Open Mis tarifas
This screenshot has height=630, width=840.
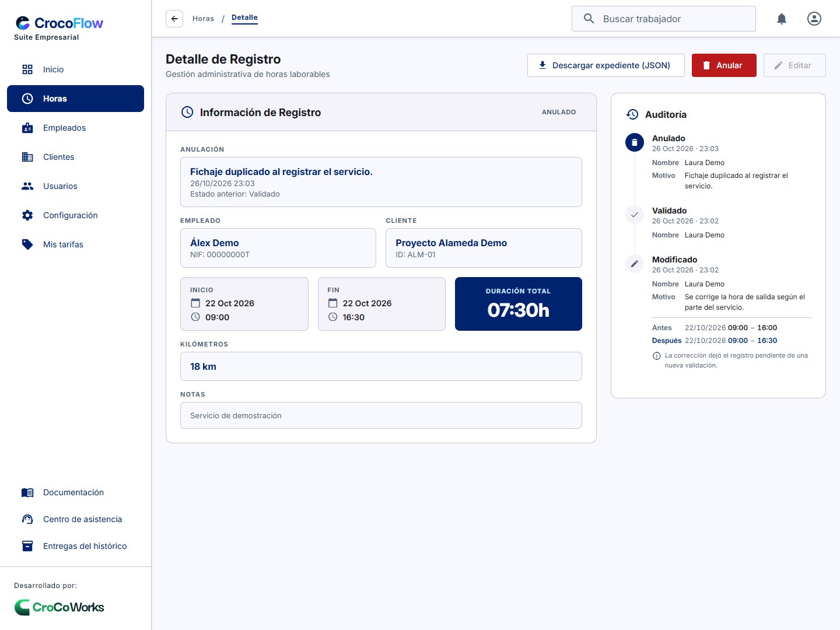coord(75,244)
